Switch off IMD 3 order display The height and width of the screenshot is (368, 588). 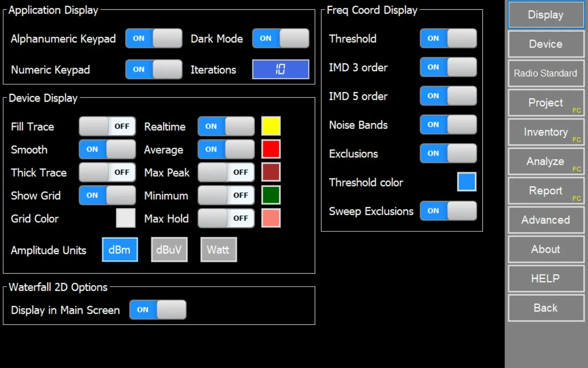tap(448, 68)
